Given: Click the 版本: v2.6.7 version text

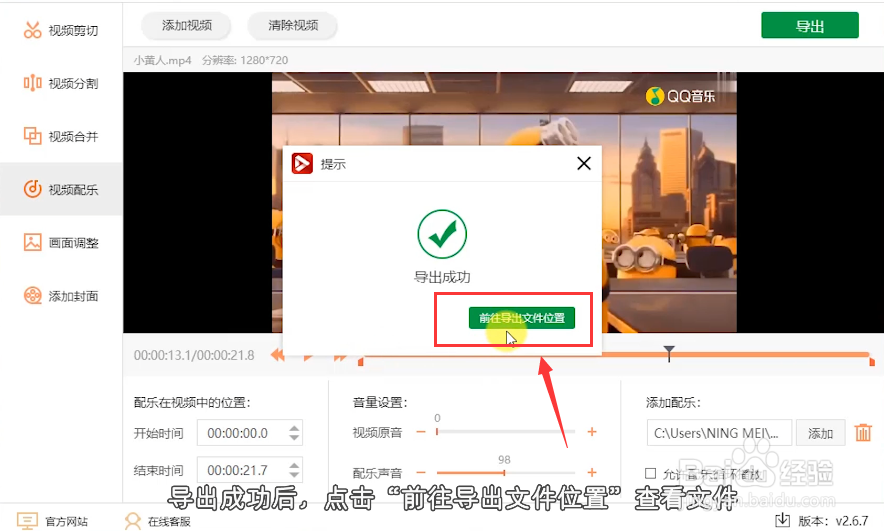Looking at the screenshot, I should point(833,521).
